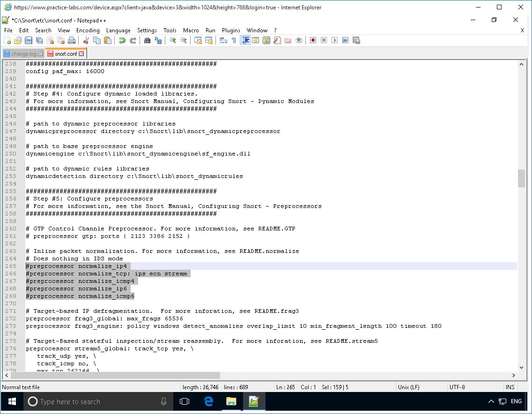Click the Cut scissors icon
Viewport: 532px width, 414px height.
[86, 41]
